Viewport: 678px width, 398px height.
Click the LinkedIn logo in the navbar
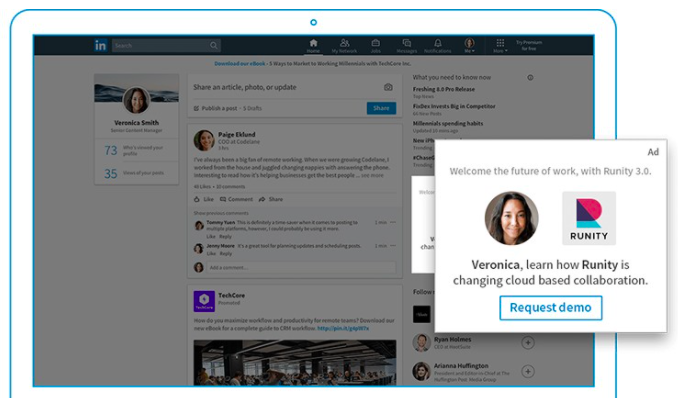point(100,45)
